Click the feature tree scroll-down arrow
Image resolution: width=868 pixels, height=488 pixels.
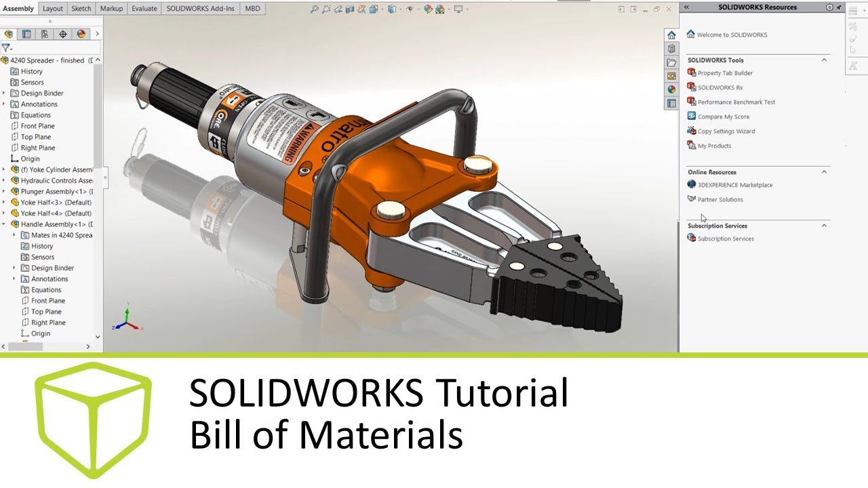click(x=98, y=336)
